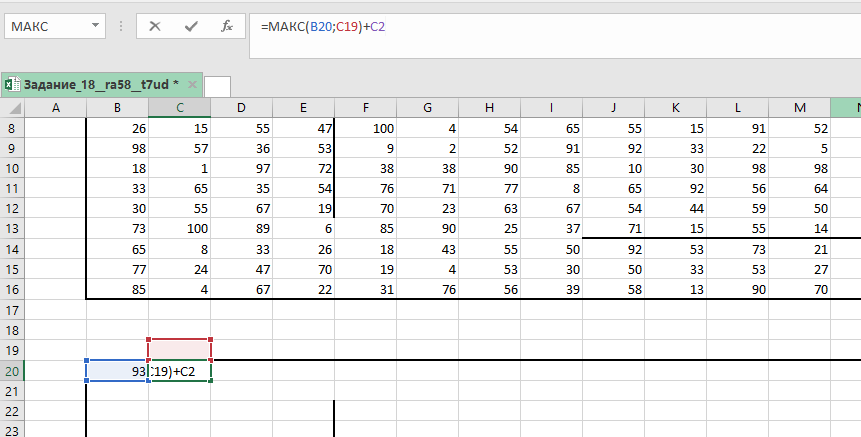This screenshot has height=437, width=861.
Task: Select column F header
Action: [x=365, y=108]
